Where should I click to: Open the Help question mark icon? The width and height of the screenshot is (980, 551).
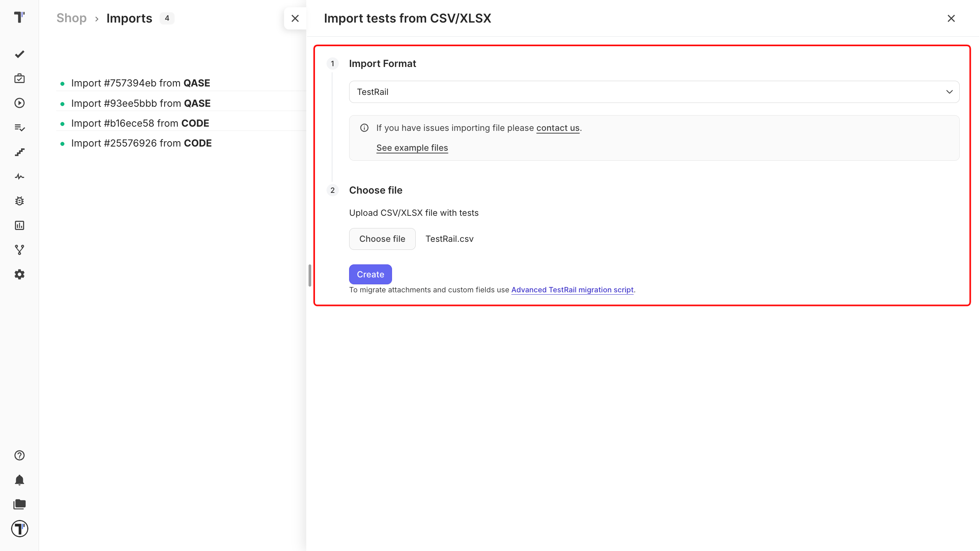(20, 455)
